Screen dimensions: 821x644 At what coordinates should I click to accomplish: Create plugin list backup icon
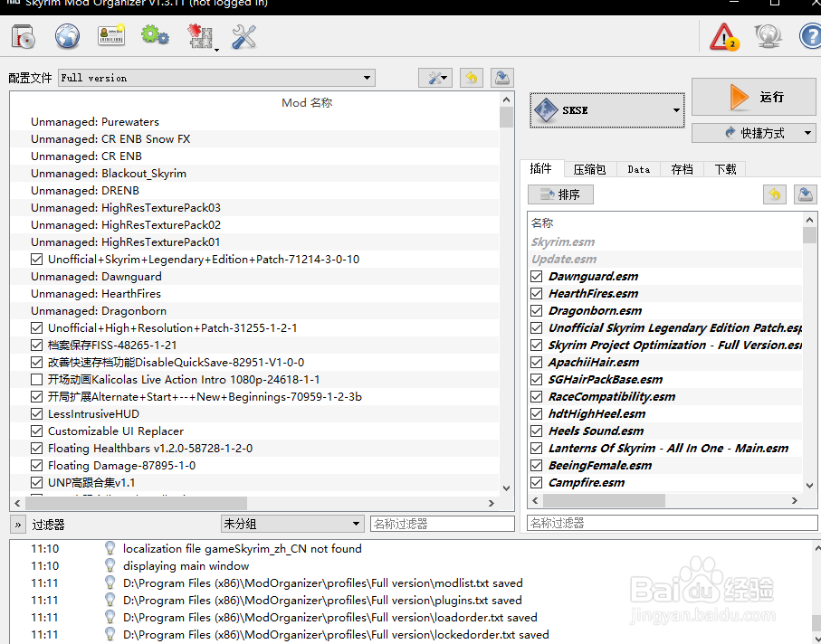[x=805, y=194]
